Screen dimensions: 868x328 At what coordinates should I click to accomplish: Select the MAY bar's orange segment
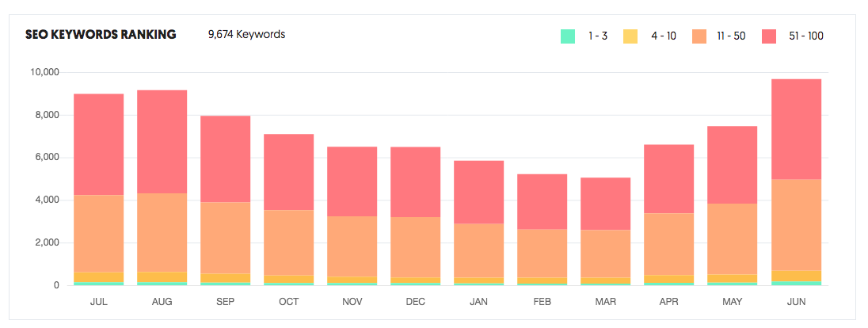pos(733,239)
